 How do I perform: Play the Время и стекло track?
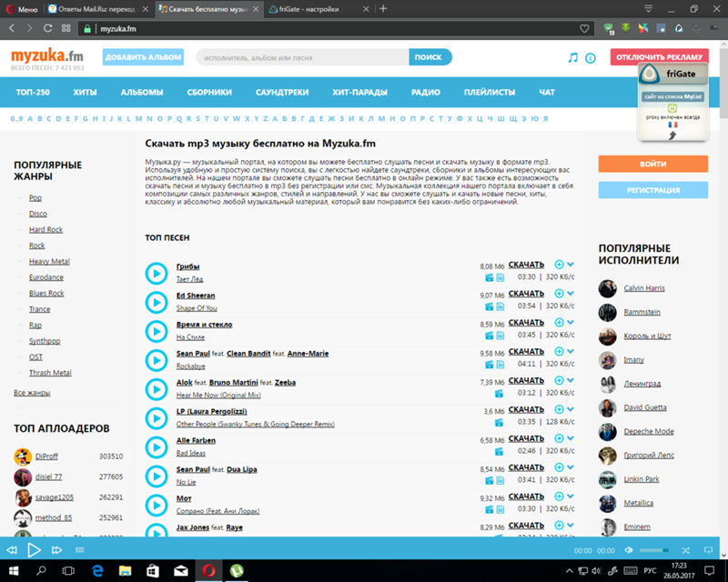coord(157,331)
